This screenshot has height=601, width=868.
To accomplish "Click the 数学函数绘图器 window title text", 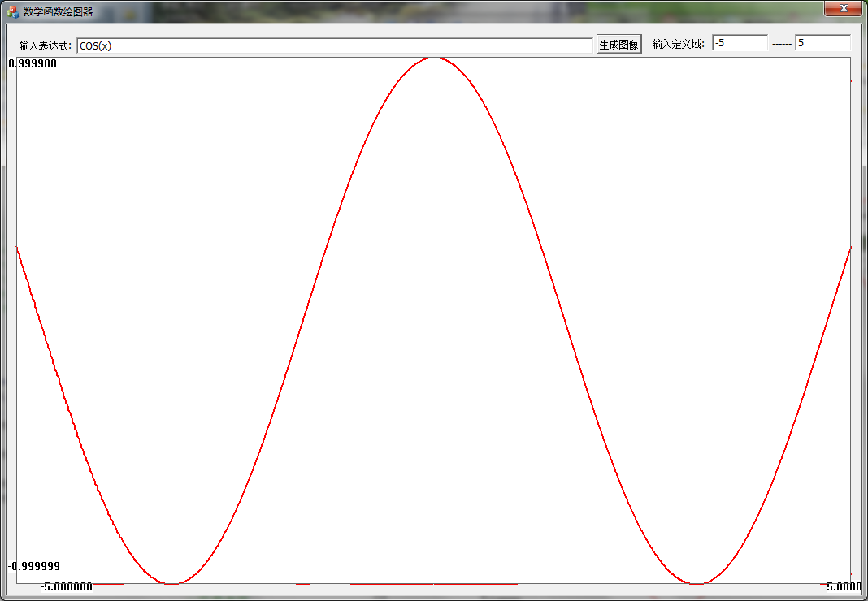I will coord(59,11).
